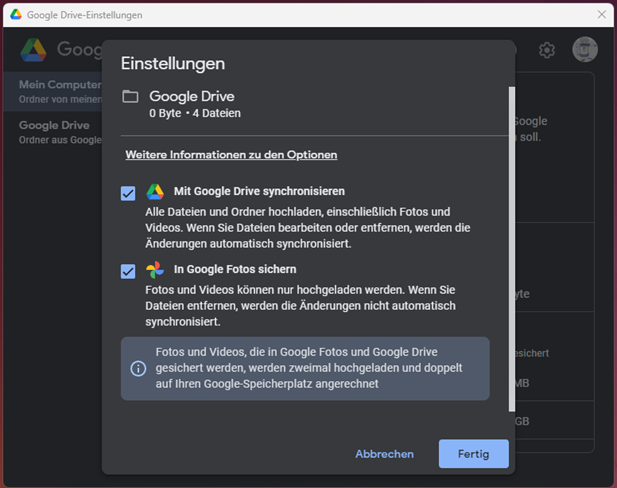Click the Google Drive folder name text
617x488 pixels.
pyautogui.click(x=192, y=96)
